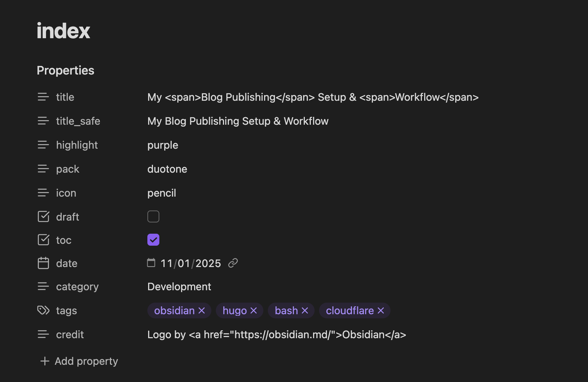Click the checkbox type icon beside draft

(x=43, y=216)
